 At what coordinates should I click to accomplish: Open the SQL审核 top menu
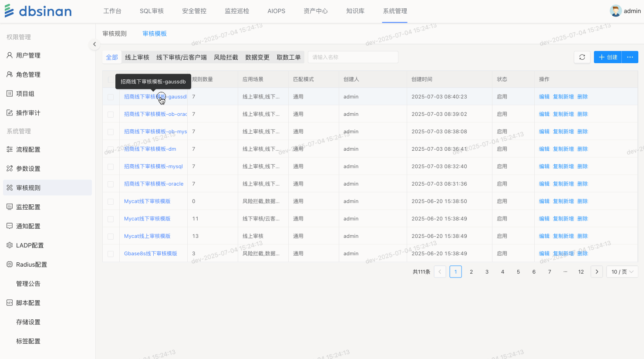click(x=152, y=11)
